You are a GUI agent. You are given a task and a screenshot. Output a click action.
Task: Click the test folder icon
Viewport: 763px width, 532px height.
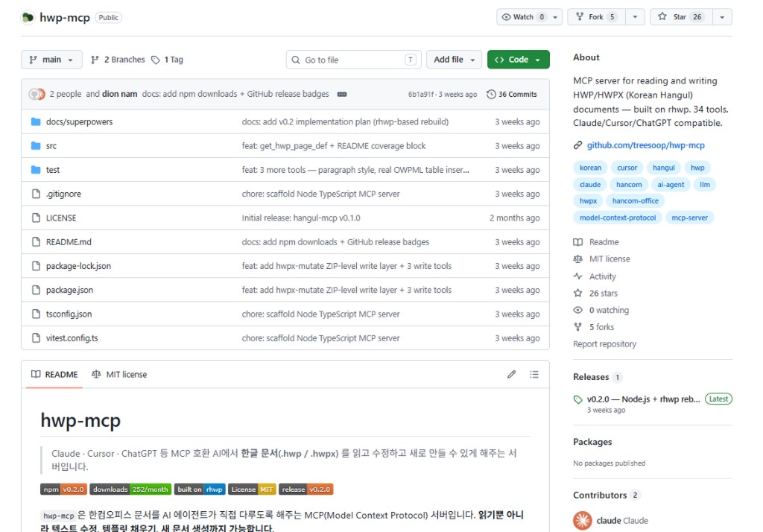pos(36,170)
